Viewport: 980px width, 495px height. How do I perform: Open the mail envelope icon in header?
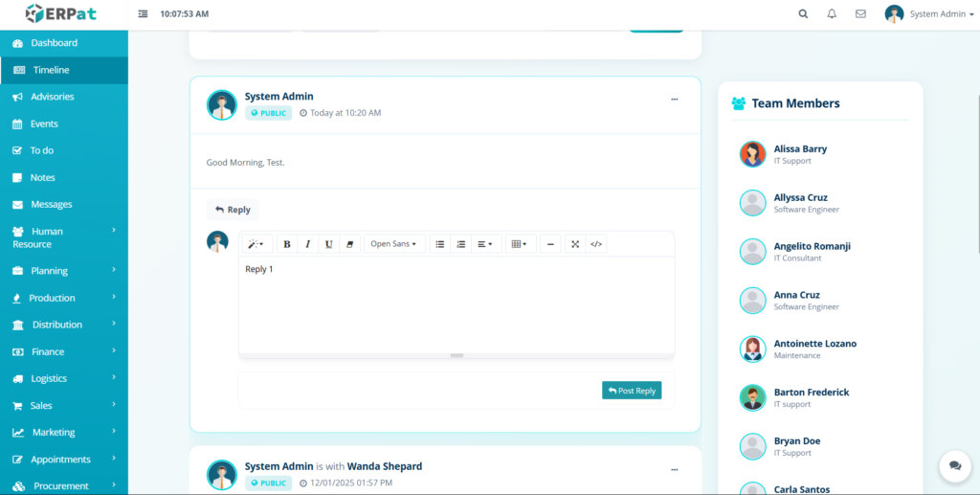pyautogui.click(x=860, y=13)
